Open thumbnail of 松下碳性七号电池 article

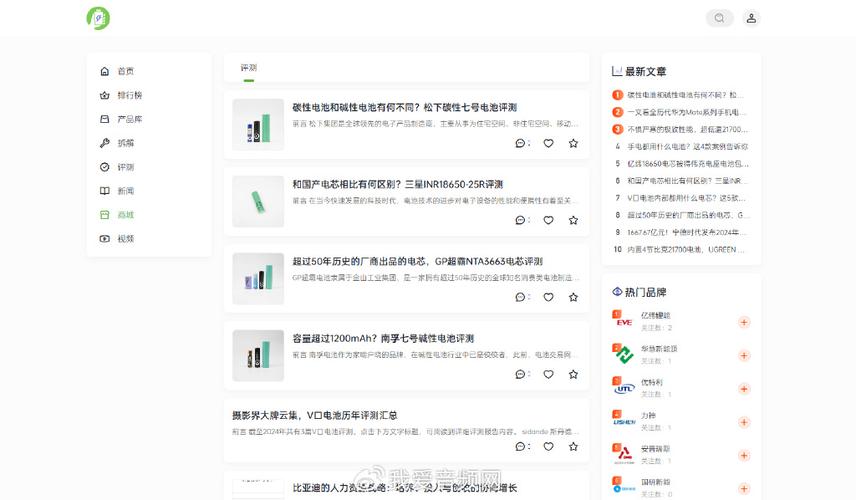258,124
